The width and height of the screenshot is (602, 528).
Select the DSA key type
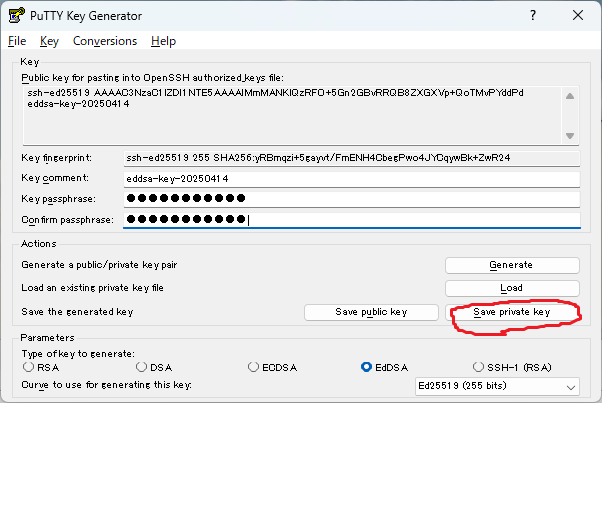click(154, 367)
